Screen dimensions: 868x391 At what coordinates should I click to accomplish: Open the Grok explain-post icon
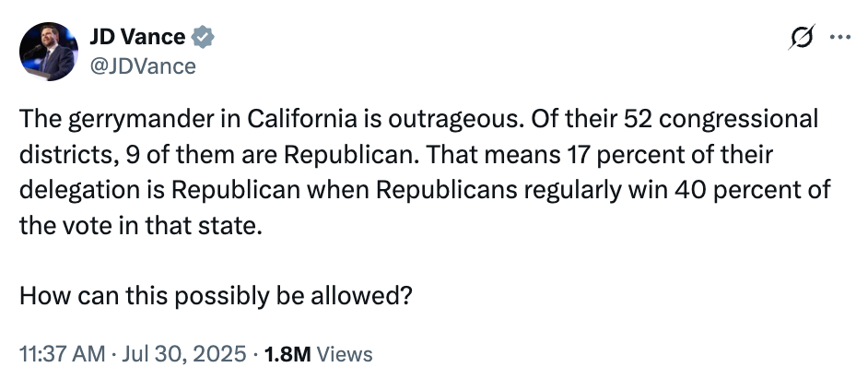pyautogui.click(x=803, y=38)
